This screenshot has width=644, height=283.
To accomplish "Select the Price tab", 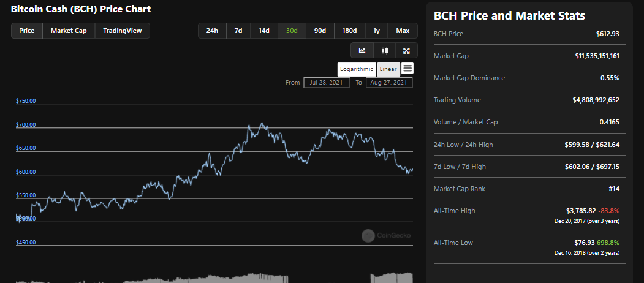I will pos(27,31).
